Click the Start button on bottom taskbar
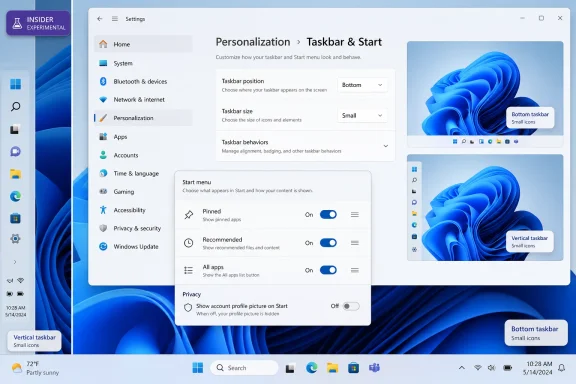Viewport: 576px width, 384px height. [198, 368]
